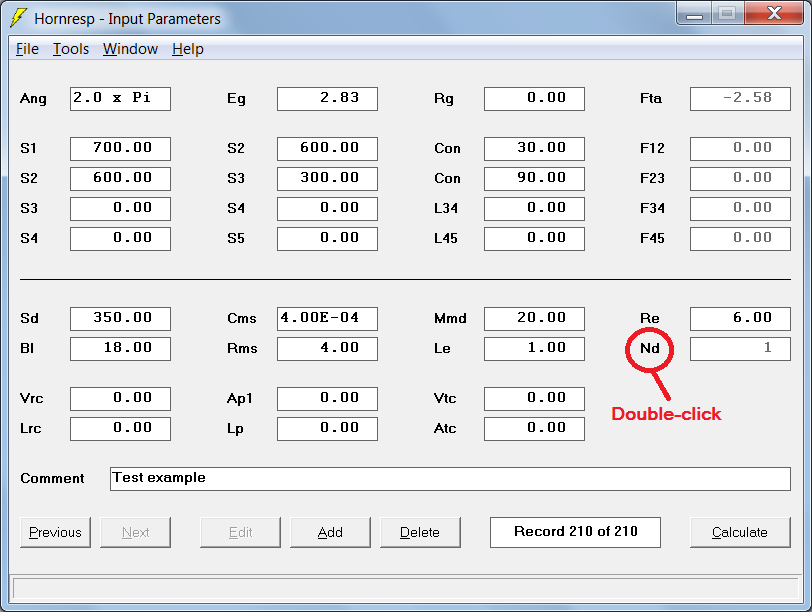Close the Hornresp window
Viewport: 812px width, 612px height.
(774, 14)
